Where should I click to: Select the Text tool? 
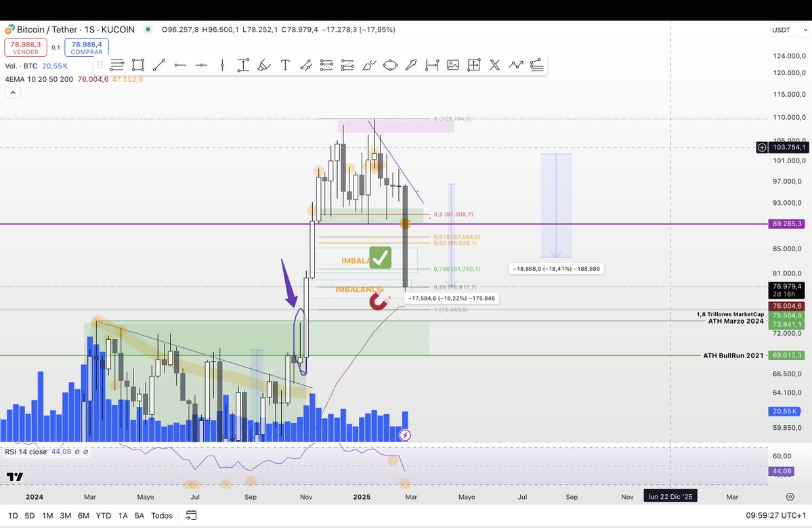click(285, 65)
